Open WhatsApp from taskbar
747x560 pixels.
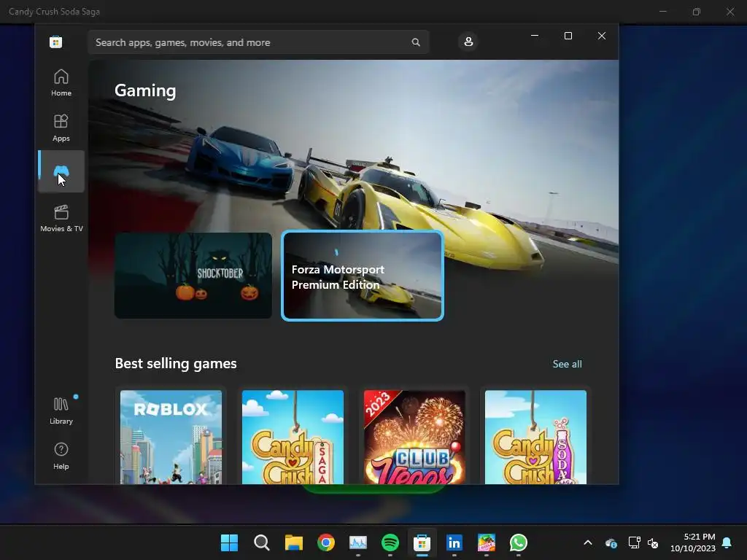click(x=519, y=542)
